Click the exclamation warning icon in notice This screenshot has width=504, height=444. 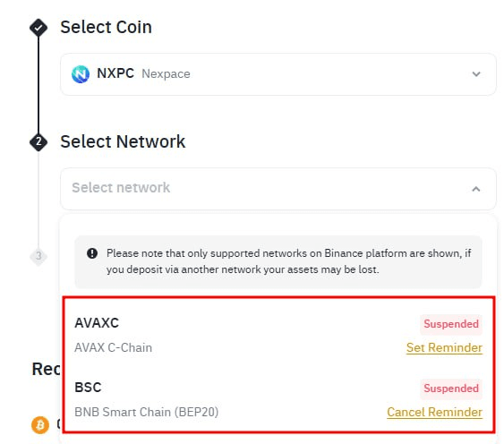92,253
